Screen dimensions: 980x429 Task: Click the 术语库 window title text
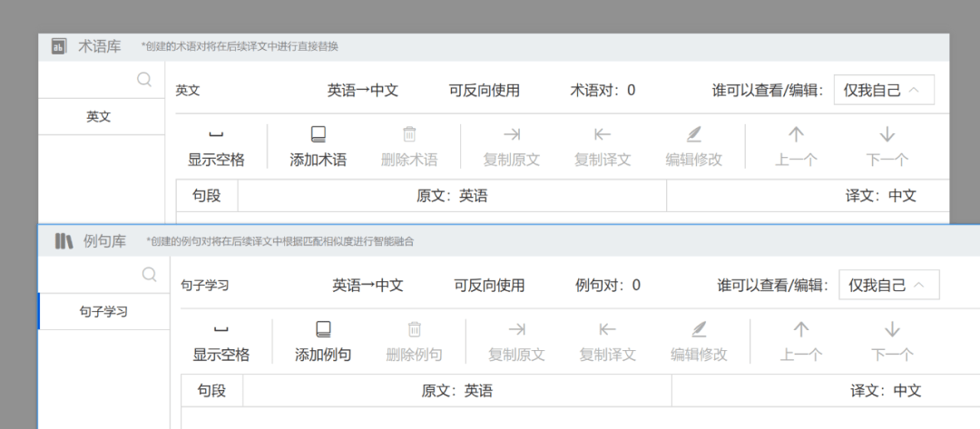100,47
